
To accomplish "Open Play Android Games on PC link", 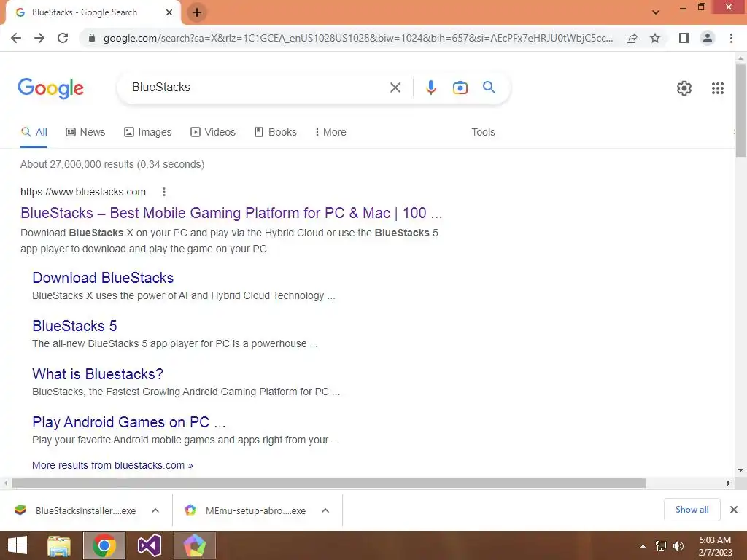I will tap(129, 422).
